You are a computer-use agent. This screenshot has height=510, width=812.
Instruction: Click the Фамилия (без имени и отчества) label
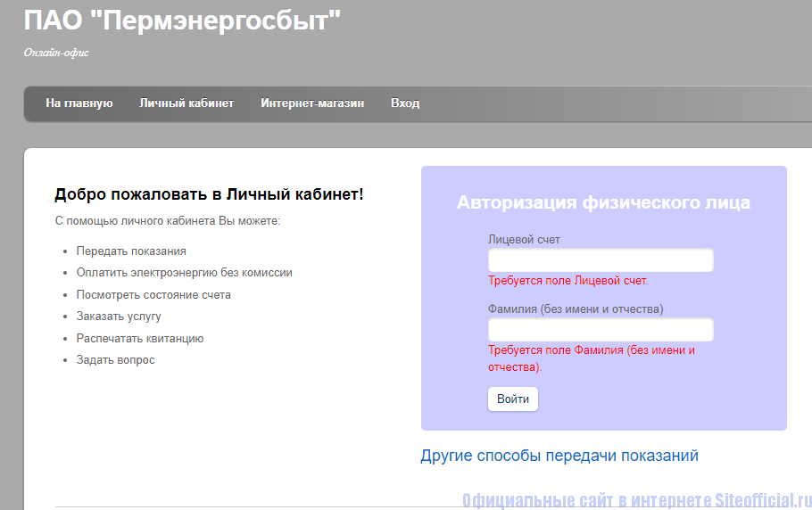click(576, 309)
